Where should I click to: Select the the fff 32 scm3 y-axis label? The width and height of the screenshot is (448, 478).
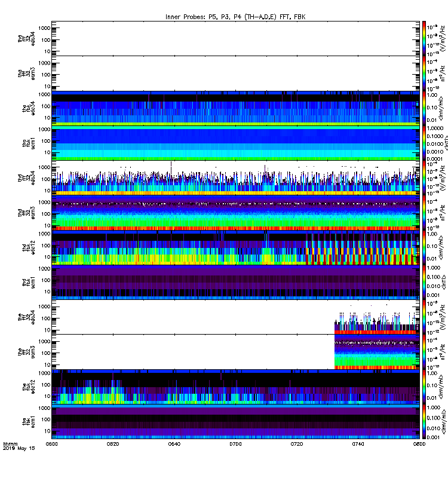click(x=26, y=352)
